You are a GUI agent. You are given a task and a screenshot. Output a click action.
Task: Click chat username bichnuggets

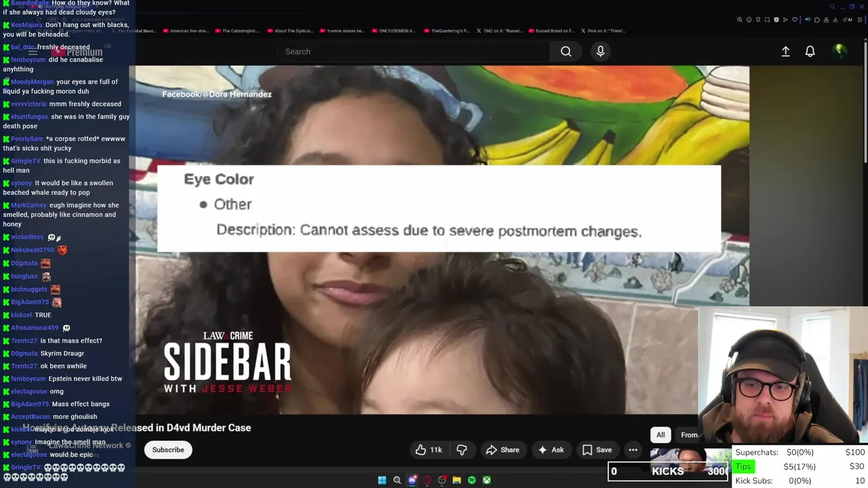click(29, 289)
